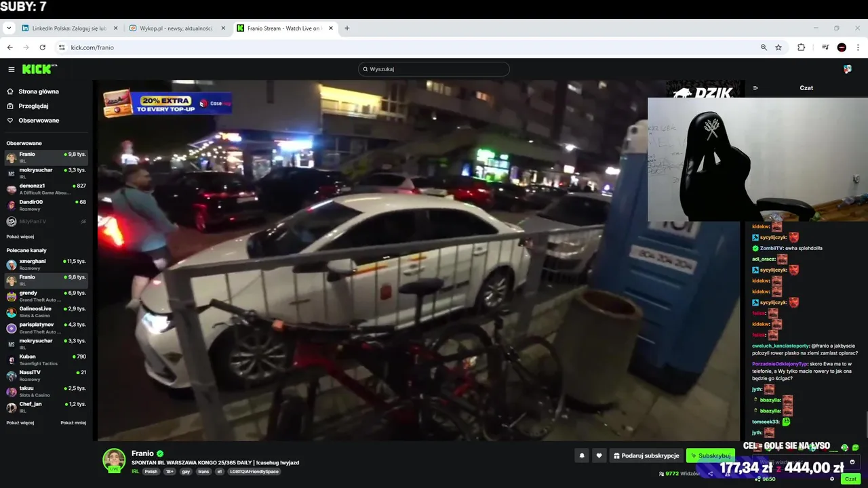Open demonzz1 channel in sidebar
Viewport: 868px width, 488px height.
click(46, 188)
